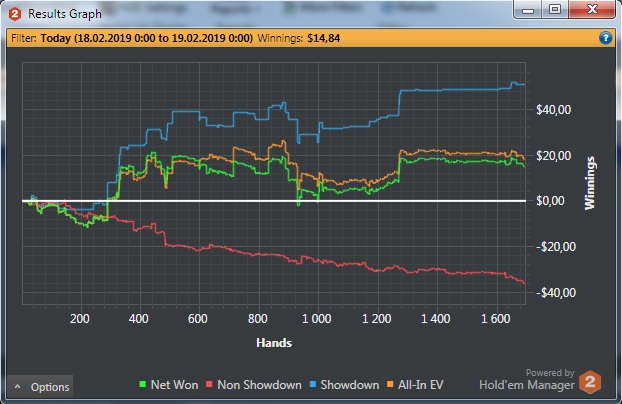The height and width of the screenshot is (404, 622).
Task: Click the $40,00 axis label
Action: pos(553,110)
